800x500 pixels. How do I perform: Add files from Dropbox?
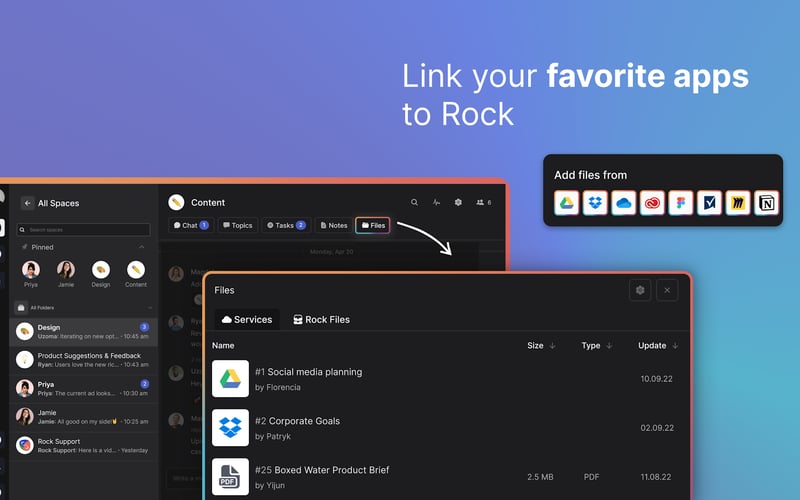[595, 203]
